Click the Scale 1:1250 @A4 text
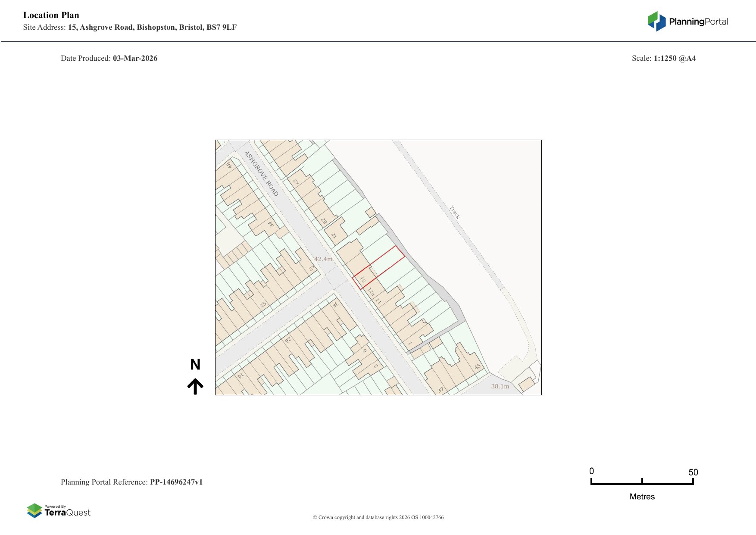756x535 pixels. click(x=674, y=58)
